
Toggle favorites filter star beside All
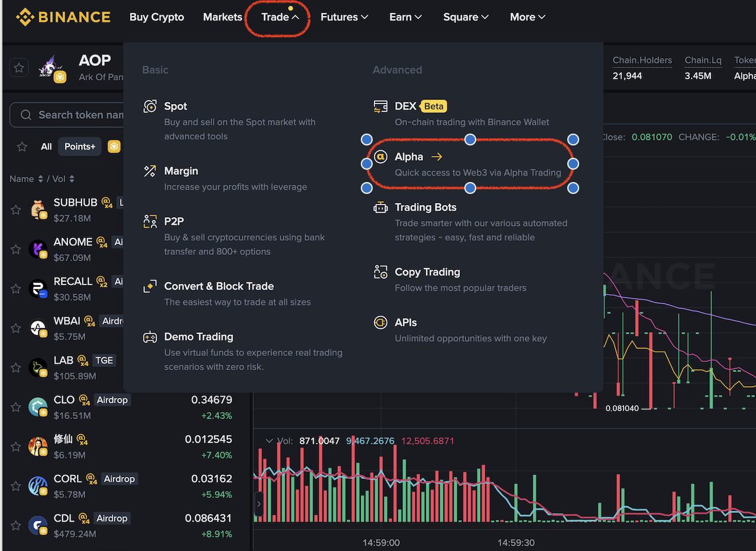coord(22,147)
